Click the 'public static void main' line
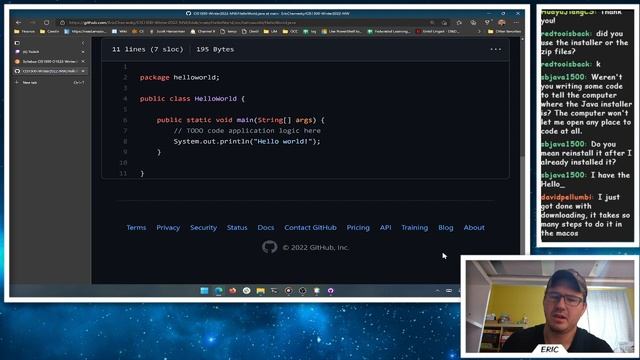This screenshot has height=360, width=640. coord(240,120)
